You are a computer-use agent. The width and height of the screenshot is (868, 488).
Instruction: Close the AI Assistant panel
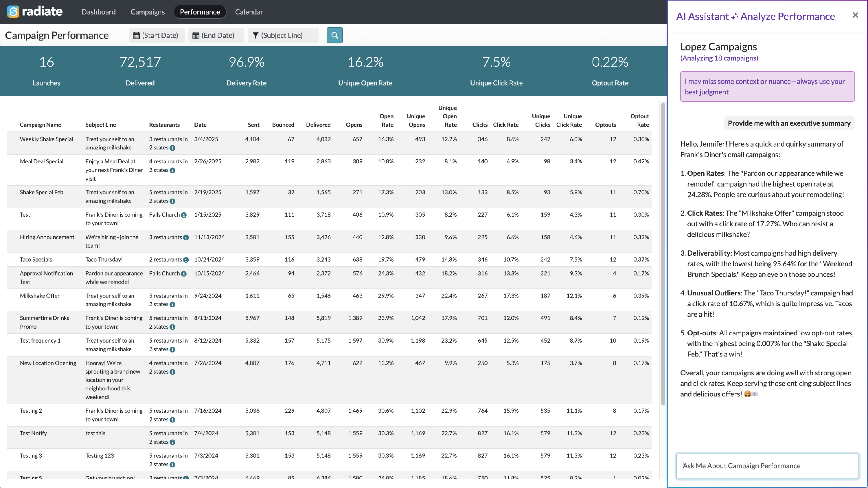(855, 15)
